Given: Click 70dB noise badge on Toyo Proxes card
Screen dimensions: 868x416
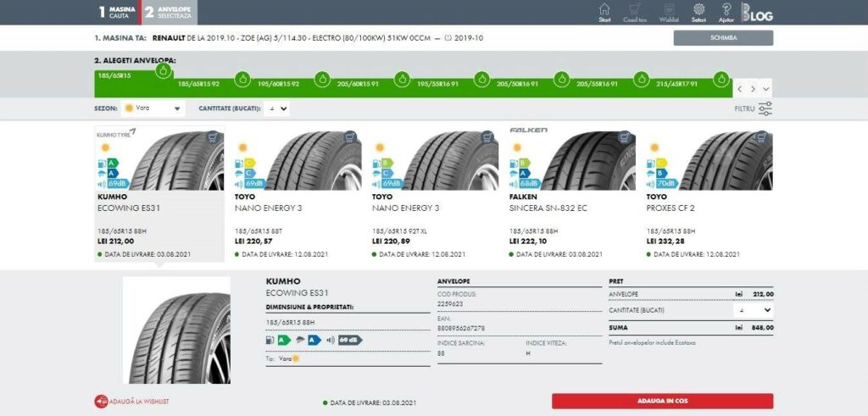Looking at the screenshot, I should tap(663, 183).
